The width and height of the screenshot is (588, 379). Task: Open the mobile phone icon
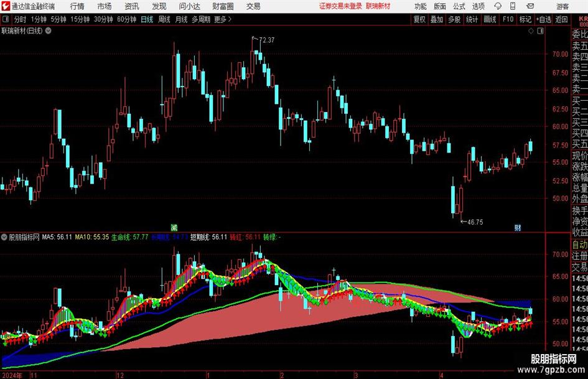point(513,6)
